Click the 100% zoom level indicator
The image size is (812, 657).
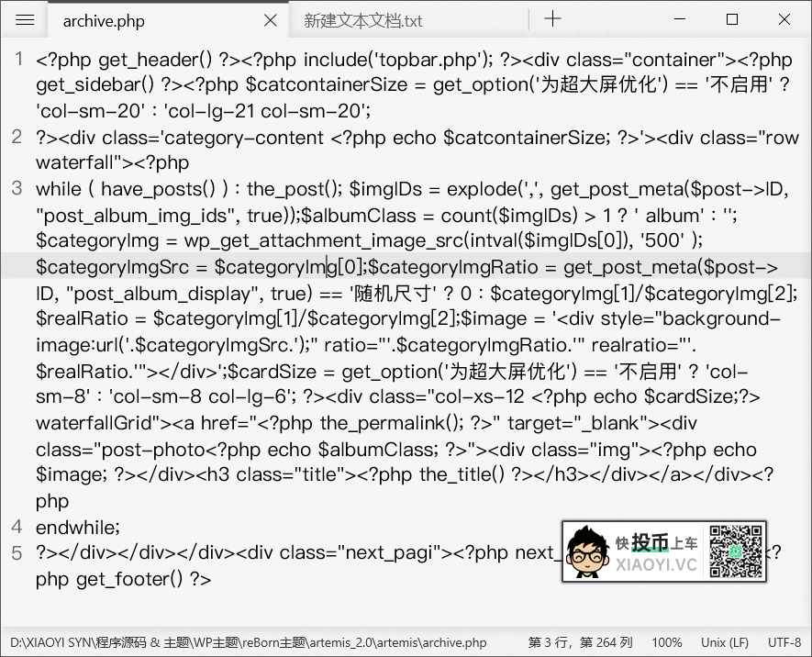666,643
